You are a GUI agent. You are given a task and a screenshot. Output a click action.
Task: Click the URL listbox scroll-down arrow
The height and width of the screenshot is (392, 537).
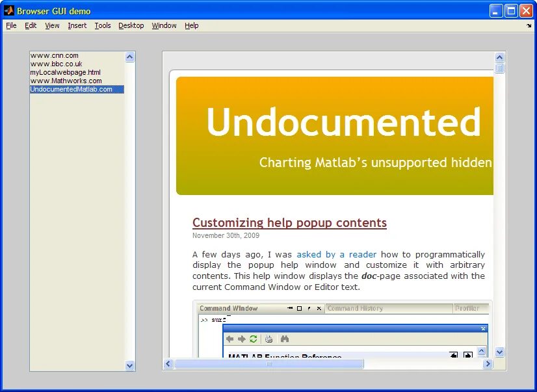129,365
